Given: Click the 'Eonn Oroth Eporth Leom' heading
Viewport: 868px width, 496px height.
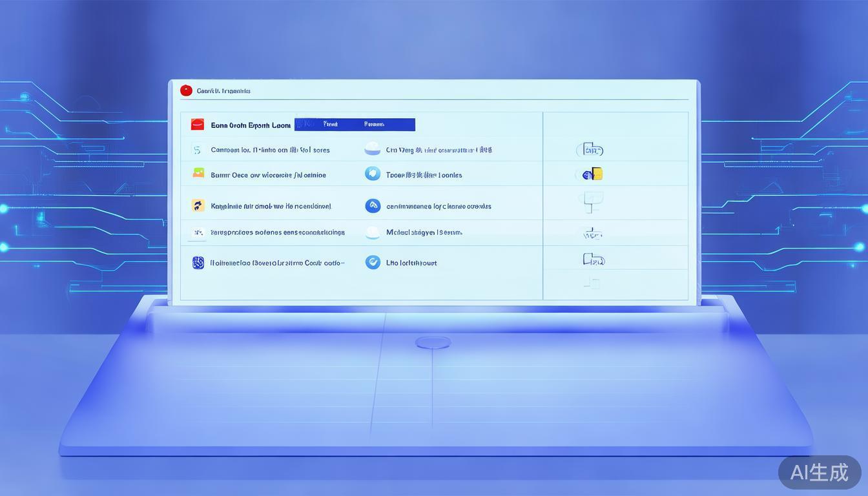Looking at the screenshot, I should click(251, 125).
